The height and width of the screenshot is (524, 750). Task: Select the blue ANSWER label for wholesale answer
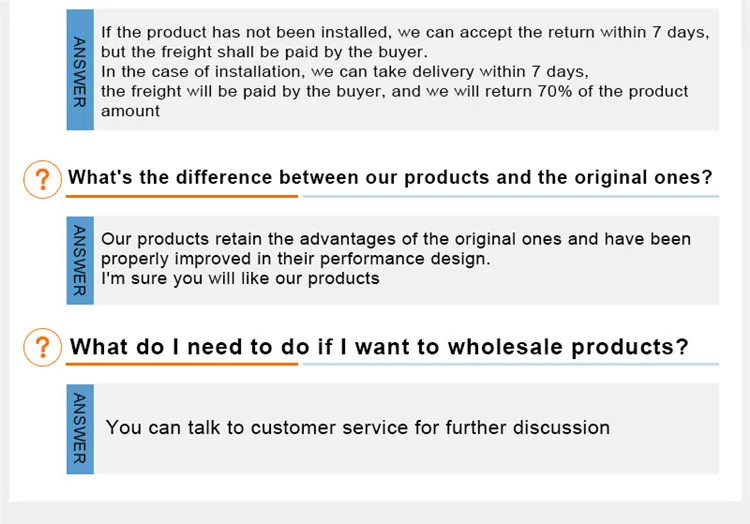coord(80,429)
